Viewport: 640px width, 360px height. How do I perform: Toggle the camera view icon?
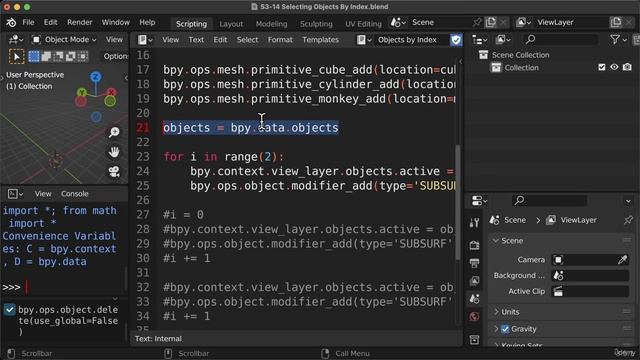[114, 172]
